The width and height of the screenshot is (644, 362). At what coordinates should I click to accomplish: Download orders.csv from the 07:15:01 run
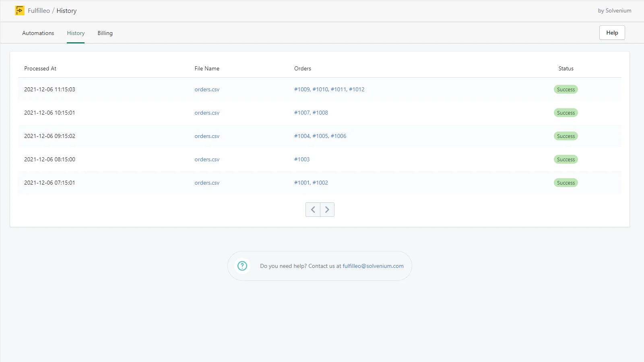[207, 183]
